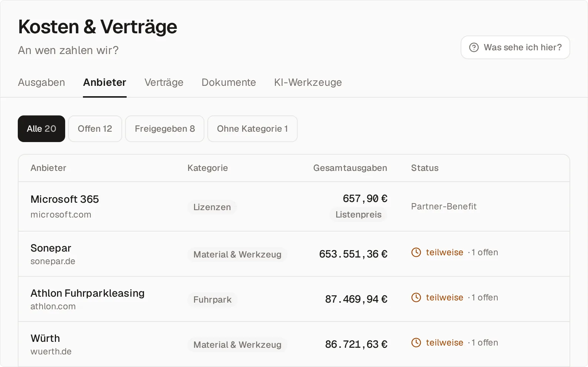
Task: Open the Microsoft 365 vendor entry
Action: click(x=65, y=199)
